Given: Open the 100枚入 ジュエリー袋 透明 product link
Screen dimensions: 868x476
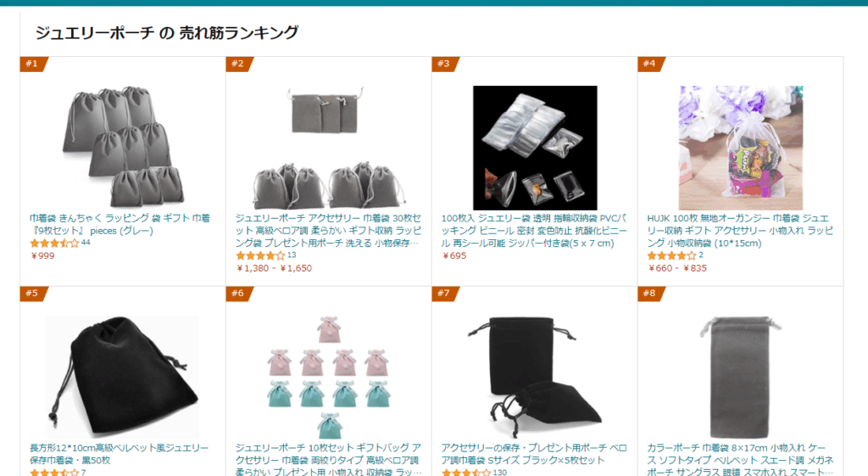Looking at the screenshot, I should pyautogui.click(x=534, y=231).
